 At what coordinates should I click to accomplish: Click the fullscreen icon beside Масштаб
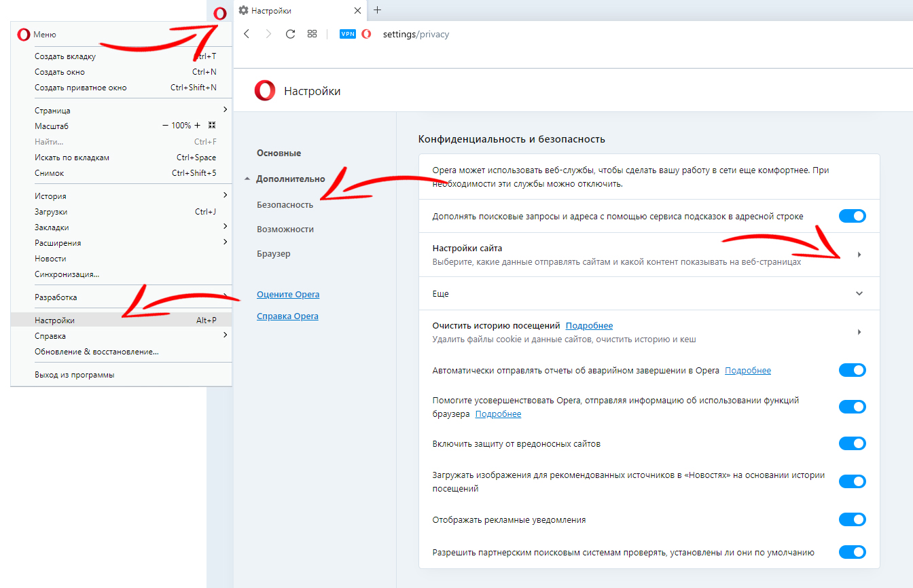pos(212,126)
